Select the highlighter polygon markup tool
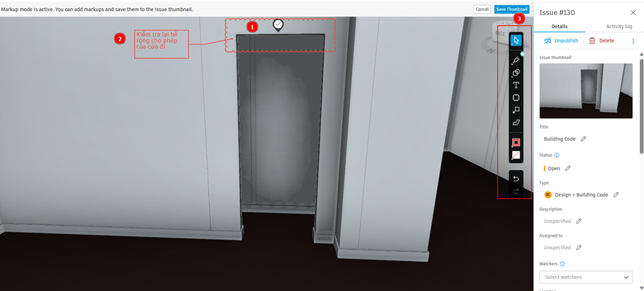The height and width of the screenshot is (291, 644). pyautogui.click(x=516, y=122)
